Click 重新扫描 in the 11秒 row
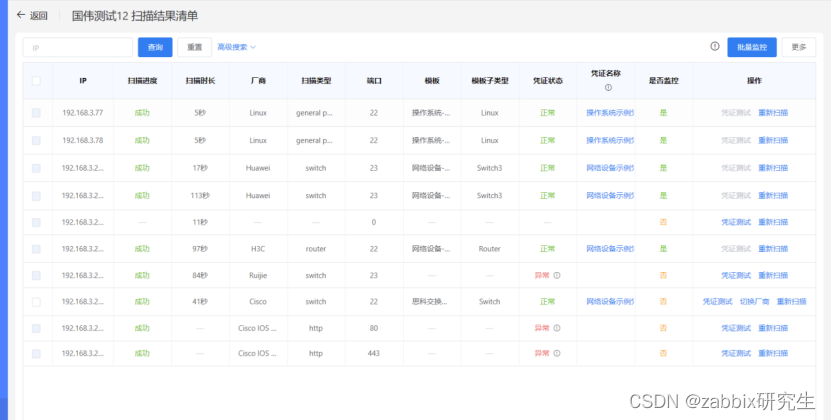831x420 pixels. 773,222
